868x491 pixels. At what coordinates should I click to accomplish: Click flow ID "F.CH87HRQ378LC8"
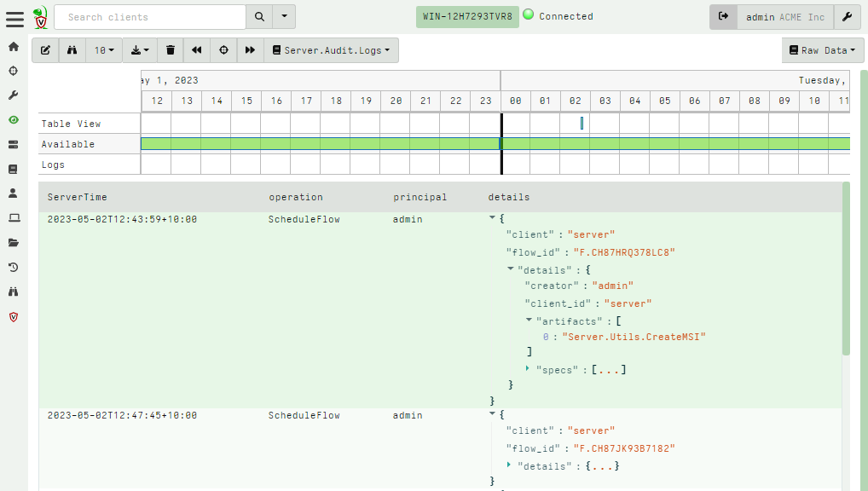[624, 252]
